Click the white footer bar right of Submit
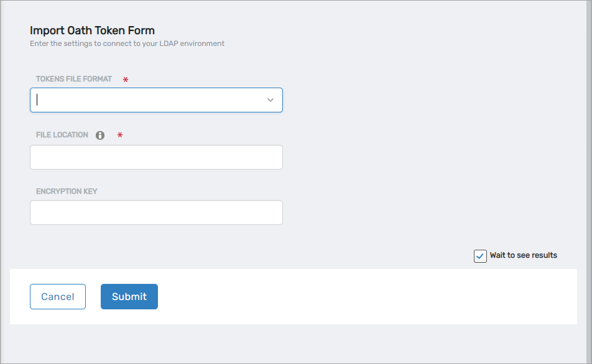592x364 pixels. coord(367,297)
